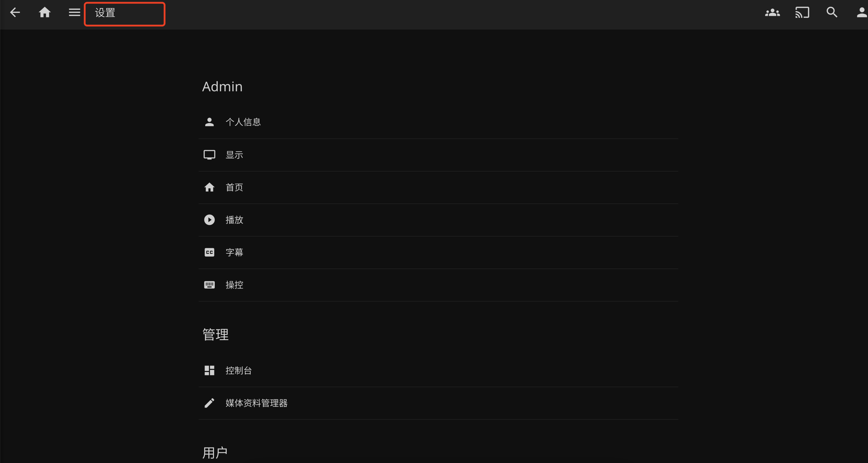
Task: Select the 字幕 settings item
Action: (438, 252)
